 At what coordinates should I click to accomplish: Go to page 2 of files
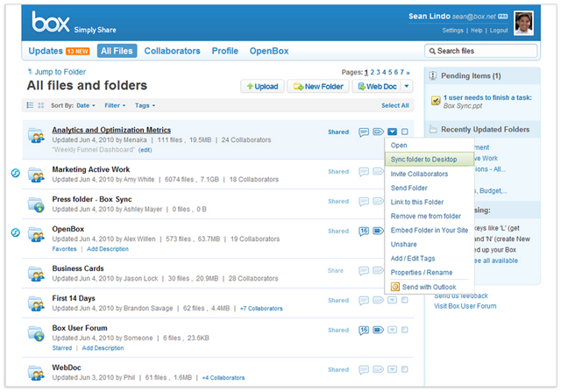[372, 72]
